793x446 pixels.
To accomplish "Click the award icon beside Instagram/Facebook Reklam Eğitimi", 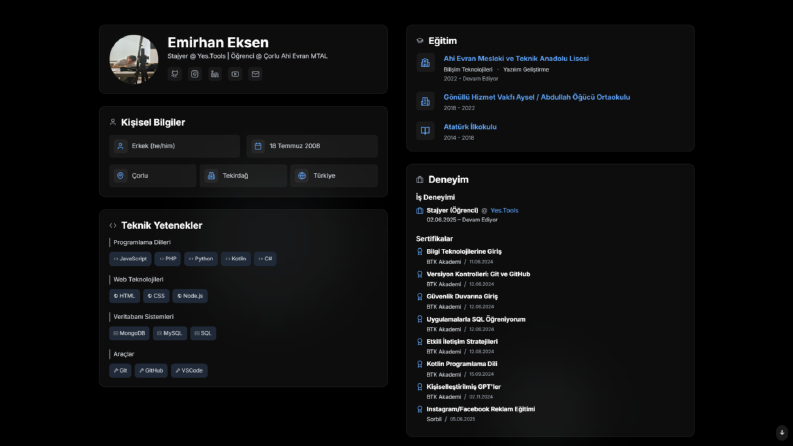I will [419, 409].
